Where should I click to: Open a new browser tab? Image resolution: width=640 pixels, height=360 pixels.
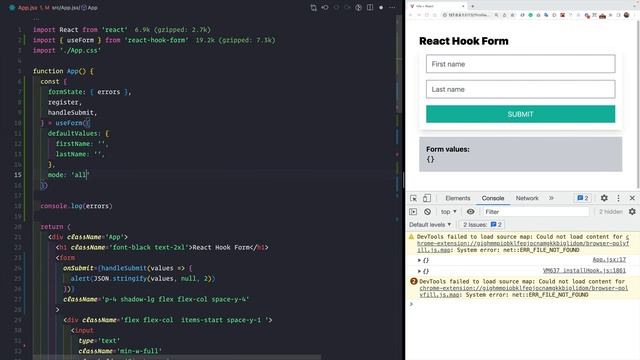[473, 6]
